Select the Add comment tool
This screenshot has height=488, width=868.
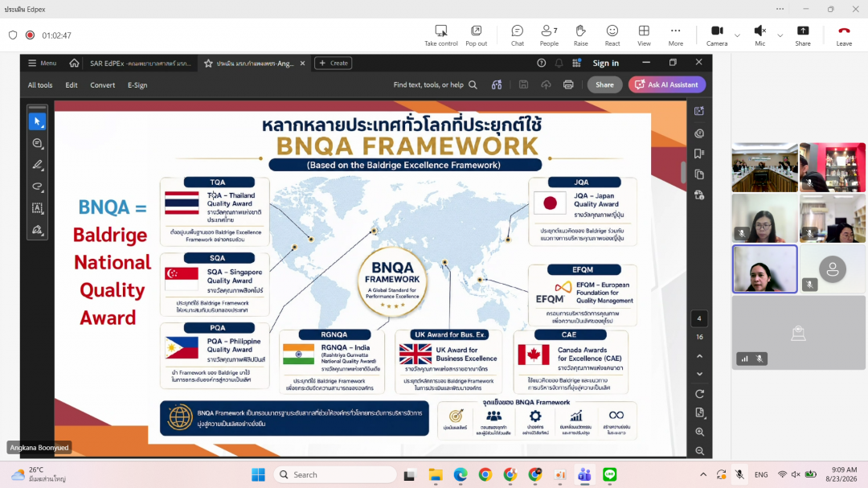click(x=37, y=143)
